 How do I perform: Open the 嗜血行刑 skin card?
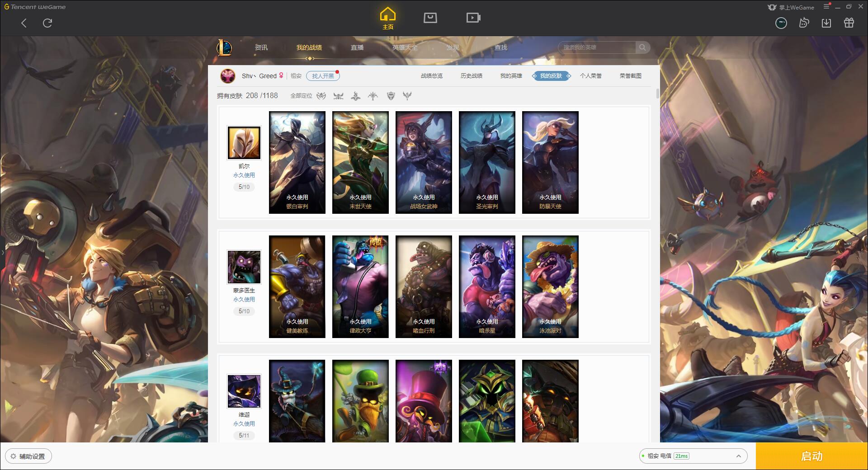point(424,287)
